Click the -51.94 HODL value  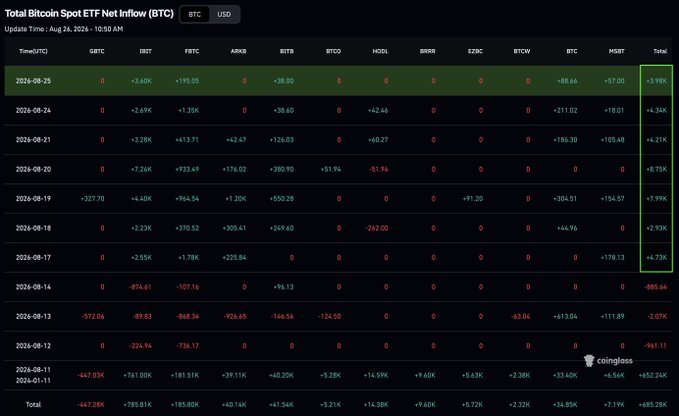pos(378,169)
